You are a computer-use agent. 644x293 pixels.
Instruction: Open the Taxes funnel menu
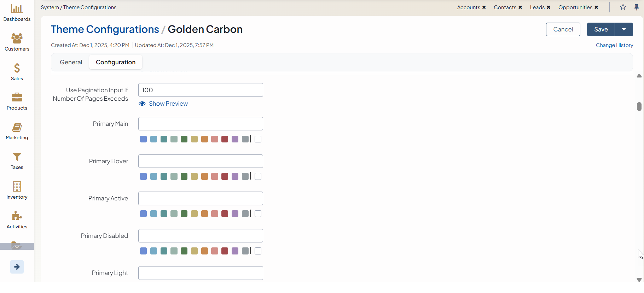click(x=17, y=161)
